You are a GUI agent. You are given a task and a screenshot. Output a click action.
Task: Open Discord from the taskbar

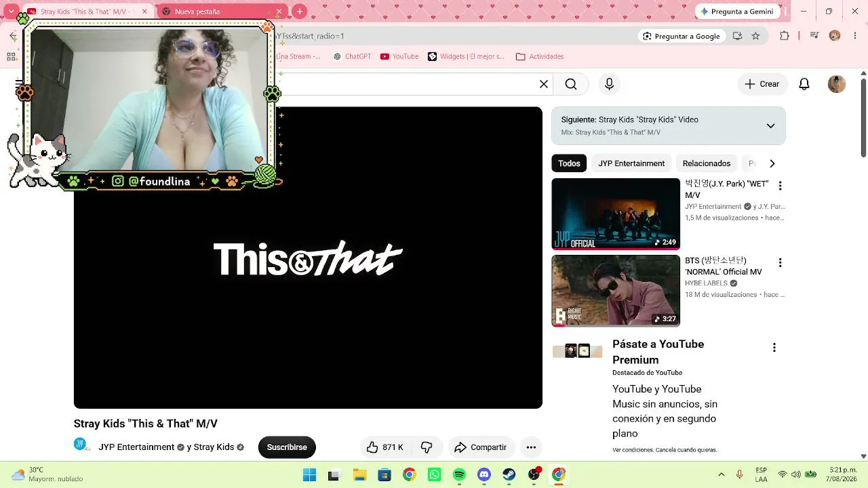(x=484, y=474)
